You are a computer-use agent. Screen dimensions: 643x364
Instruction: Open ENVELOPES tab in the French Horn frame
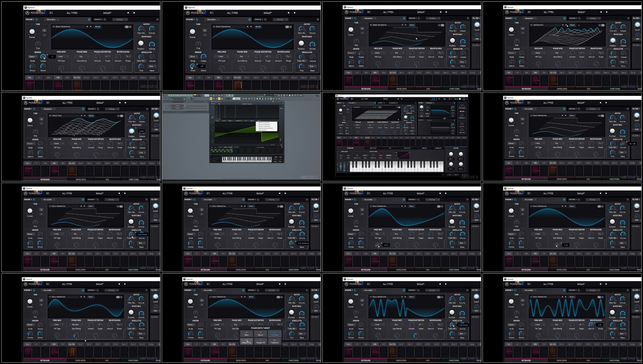[x=81, y=179]
